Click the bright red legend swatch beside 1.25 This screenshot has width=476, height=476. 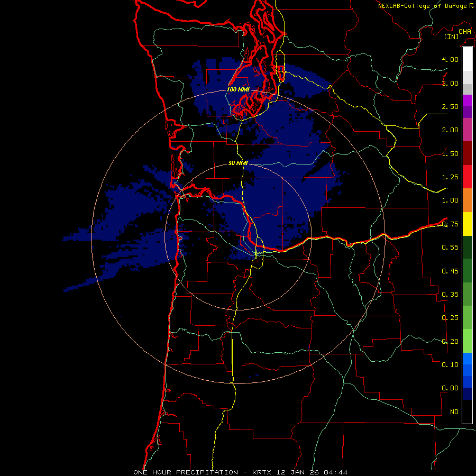click(x=467, y=177)
